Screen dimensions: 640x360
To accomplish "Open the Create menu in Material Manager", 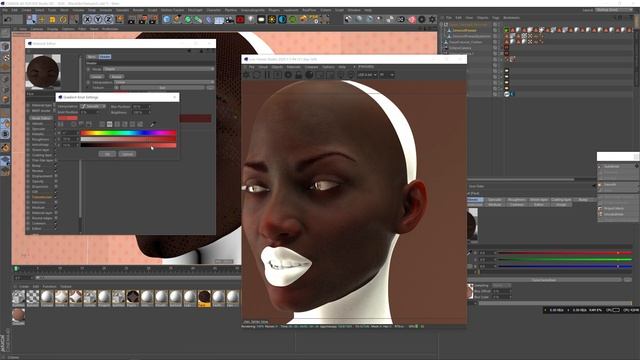I will pyautogui.click(x=24, y=287).
